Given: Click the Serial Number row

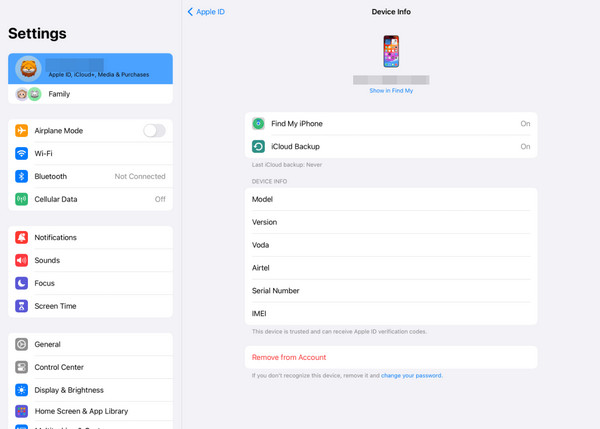Looking at the screenshot, I should [391, 291].
